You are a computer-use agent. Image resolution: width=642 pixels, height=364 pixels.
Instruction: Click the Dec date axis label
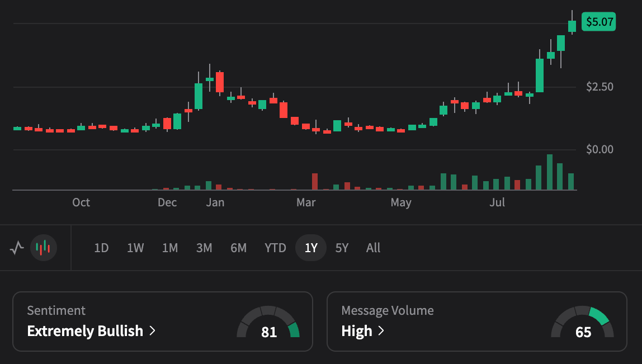click(167, 202)
